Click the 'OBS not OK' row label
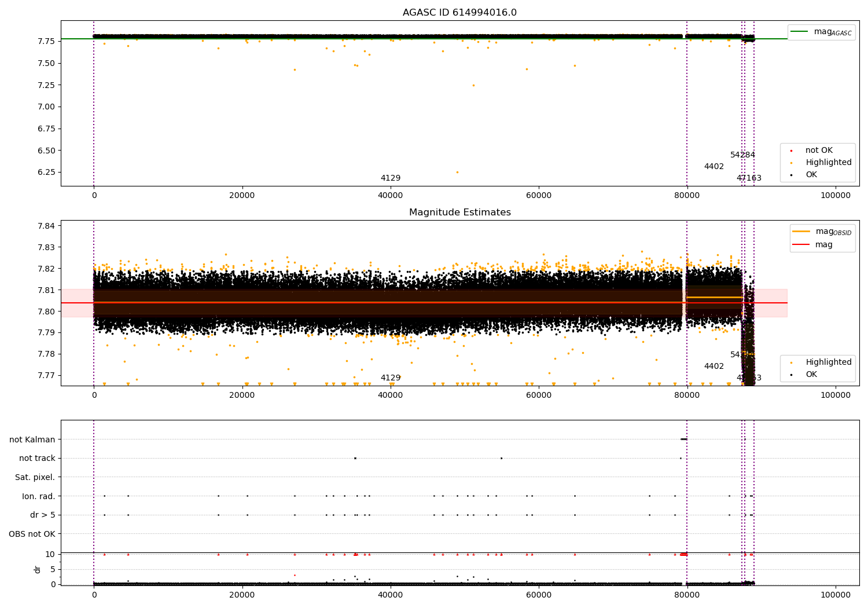Viewport: 868px width, 608px height. (x=32, y=534)
